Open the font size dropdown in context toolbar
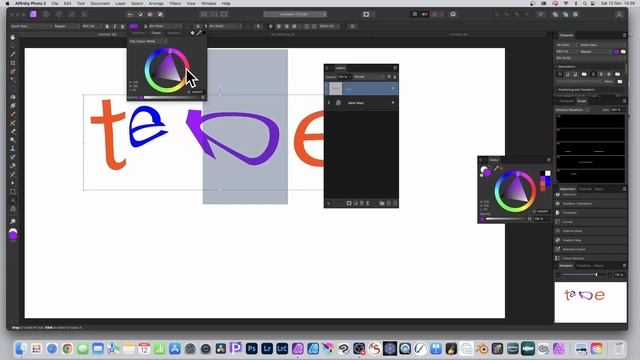Image resolution: width=640 pixels, height=360 pixels. (x=91, y=26)
